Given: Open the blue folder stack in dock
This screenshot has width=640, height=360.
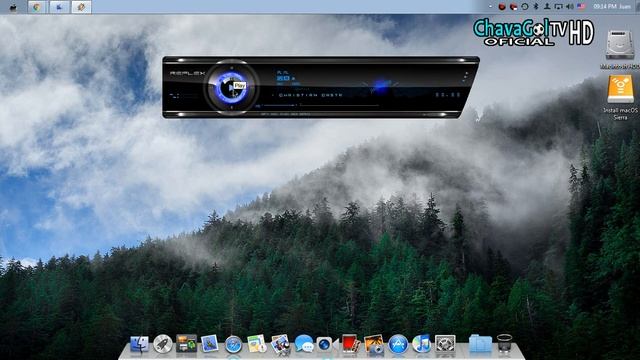Looking at the screenshot, I should pos(480,344).
